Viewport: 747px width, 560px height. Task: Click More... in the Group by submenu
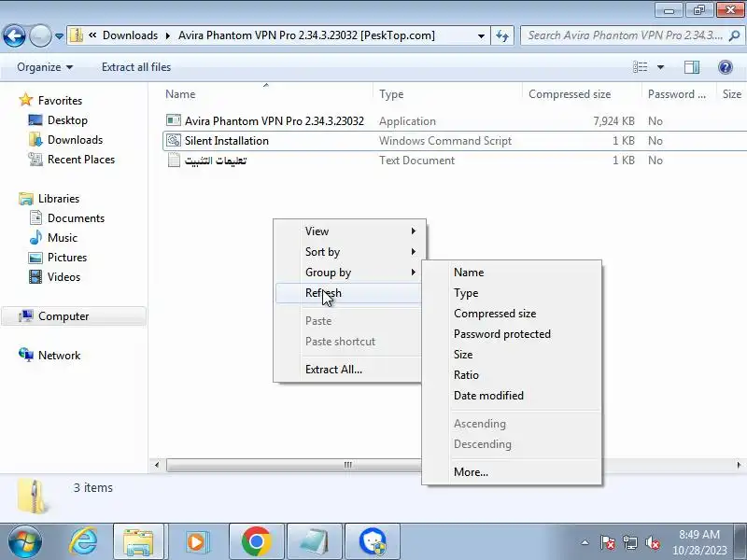(x=512, y=472)
